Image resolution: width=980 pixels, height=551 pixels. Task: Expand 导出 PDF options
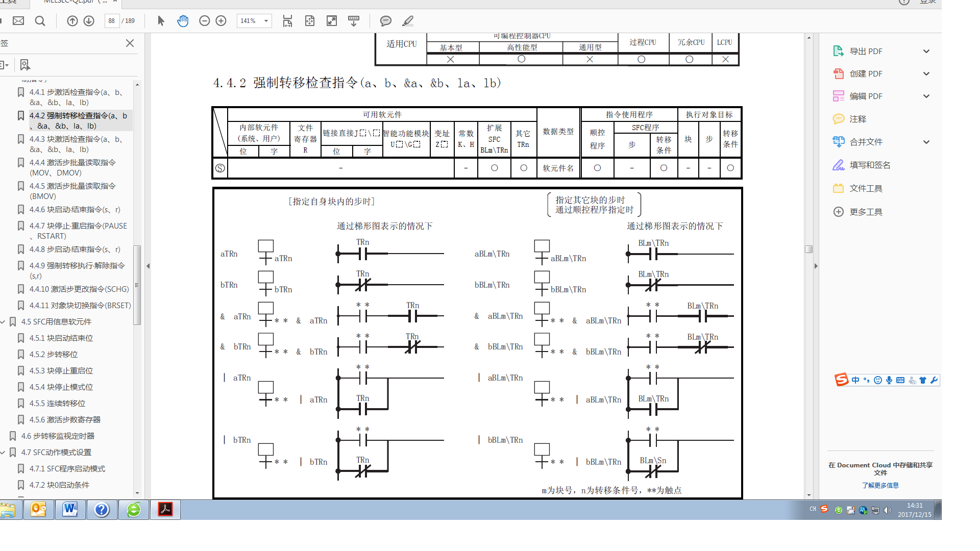click(x=926, y=51)
